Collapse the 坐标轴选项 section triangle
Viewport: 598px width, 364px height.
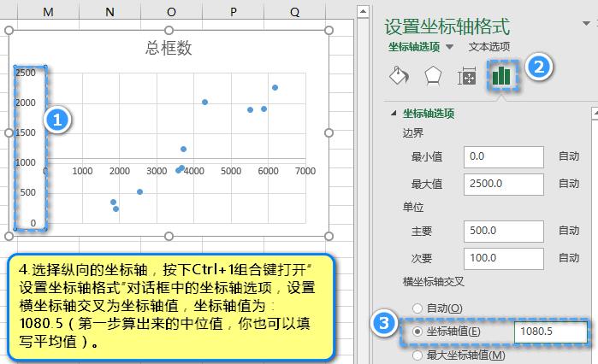pos(394,113)
